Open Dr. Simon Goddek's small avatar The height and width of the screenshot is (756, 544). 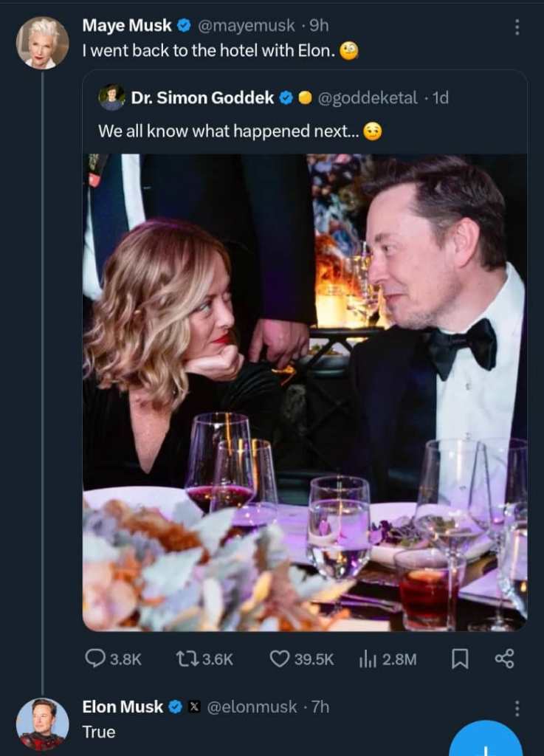click(x=111, y=97)
